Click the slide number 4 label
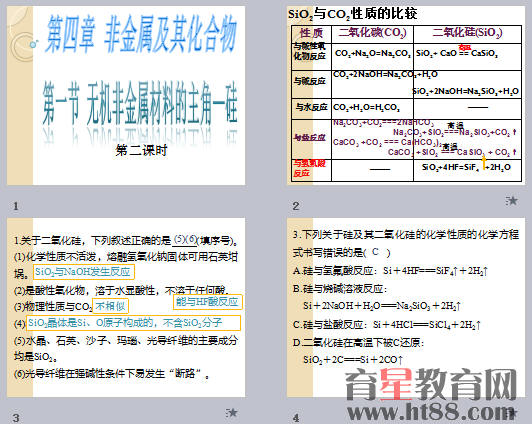Viewport: 532px width, 424px height. click(296, 418)
